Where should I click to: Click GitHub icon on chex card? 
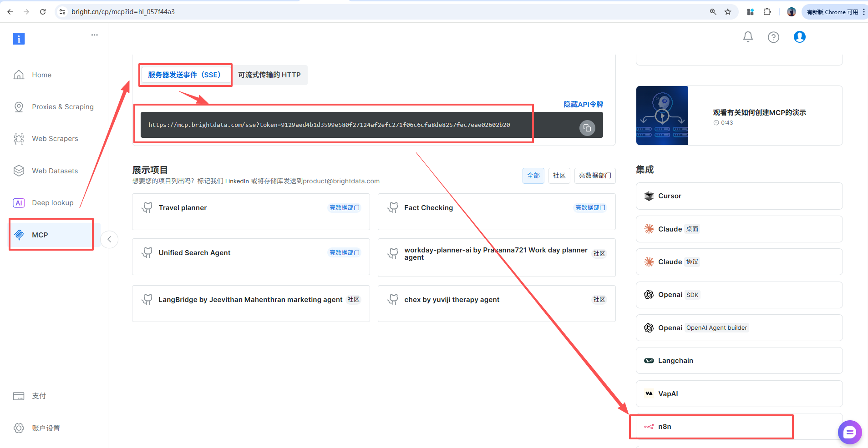(393, 300)
